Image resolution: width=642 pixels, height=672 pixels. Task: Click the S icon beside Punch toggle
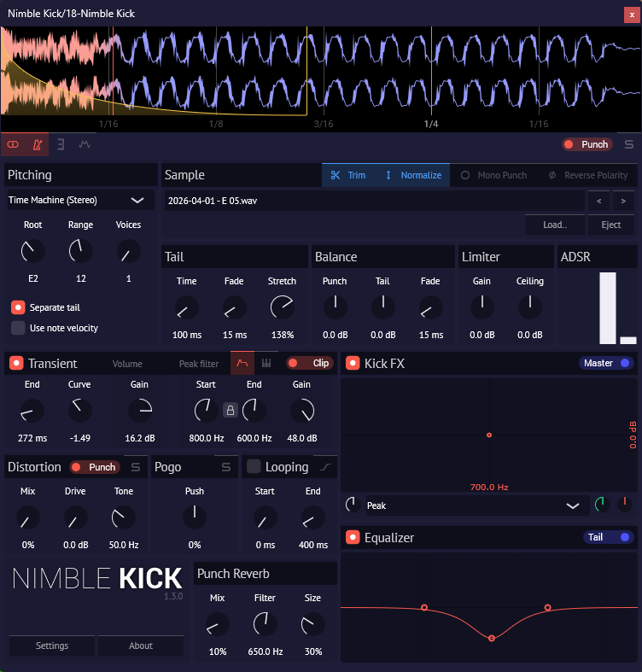pyautogui.click(x=628, y=144)
